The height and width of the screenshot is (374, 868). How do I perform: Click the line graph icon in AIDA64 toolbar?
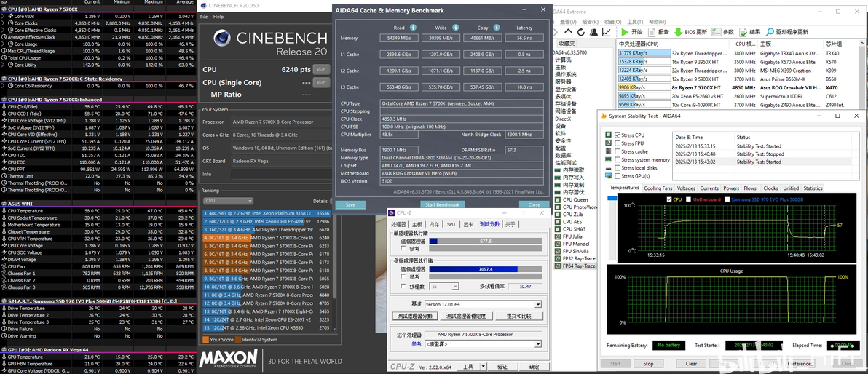click(x=606, y=32)
